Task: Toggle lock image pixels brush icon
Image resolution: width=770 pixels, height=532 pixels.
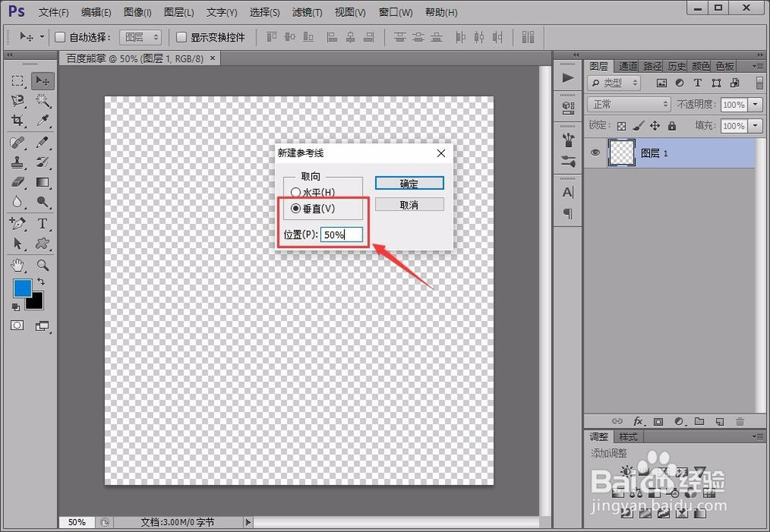Action: point(638,126)
